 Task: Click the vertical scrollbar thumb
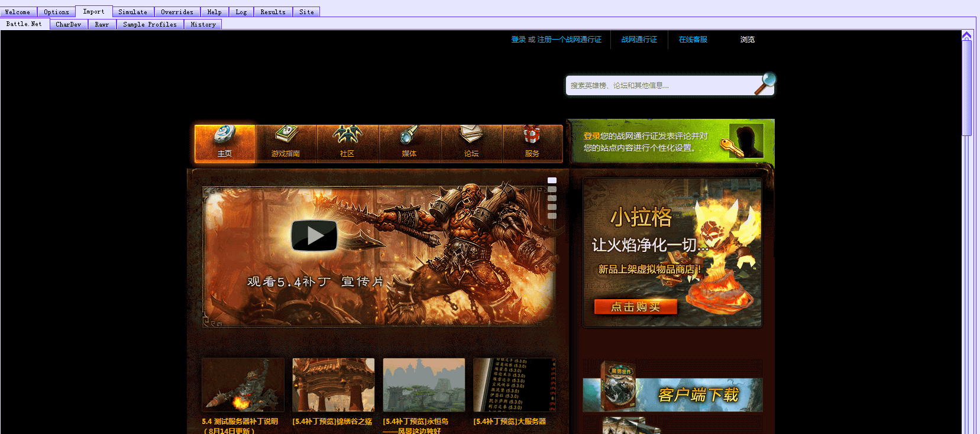(x=966, y=88)
